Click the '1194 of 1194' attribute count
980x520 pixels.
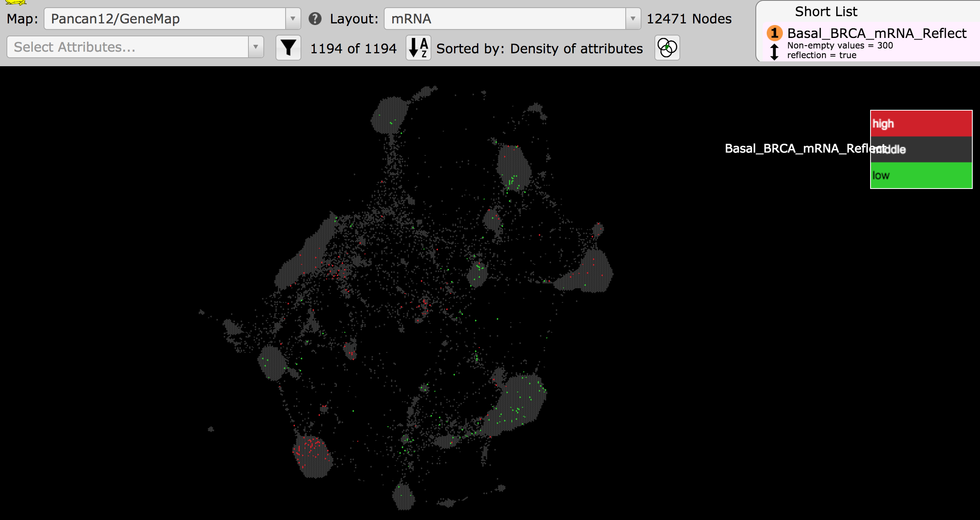(x=353, y=48)
